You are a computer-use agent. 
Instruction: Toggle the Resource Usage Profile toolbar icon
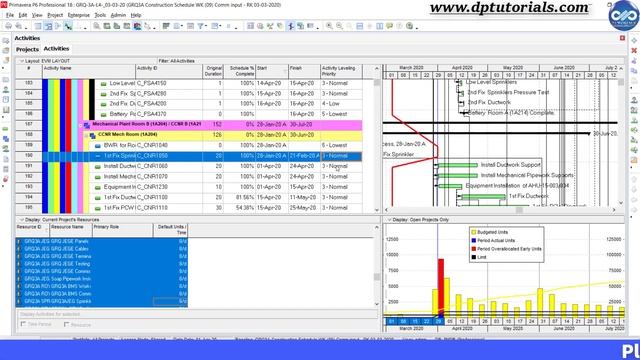pos(138,26)
